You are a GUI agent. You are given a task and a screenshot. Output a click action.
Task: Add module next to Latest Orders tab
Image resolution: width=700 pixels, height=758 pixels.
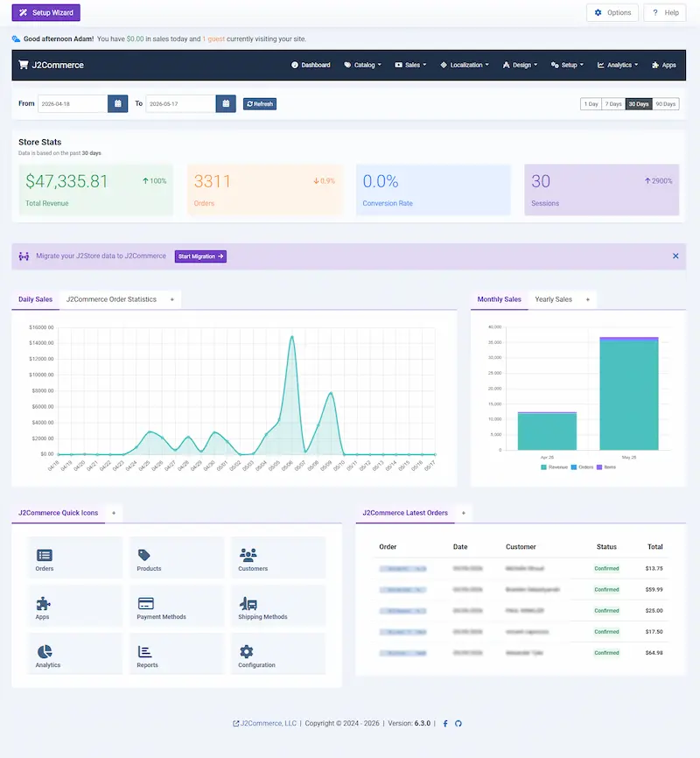[x=464, y=513]
